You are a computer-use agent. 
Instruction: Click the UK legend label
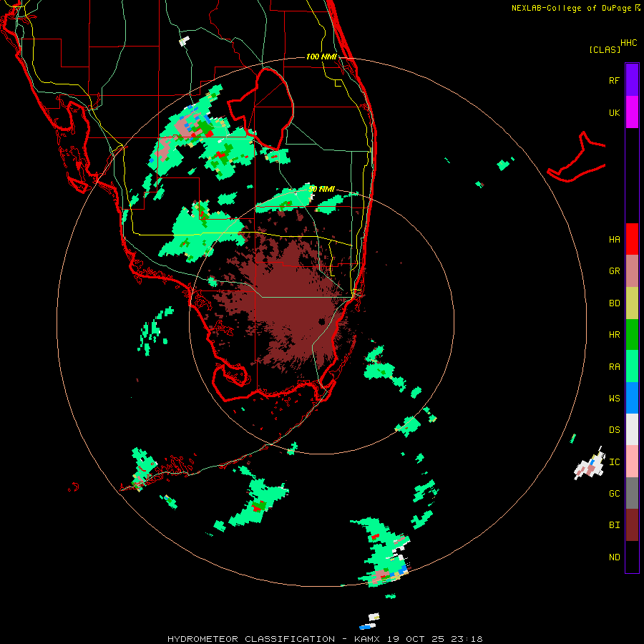(614, 112)
